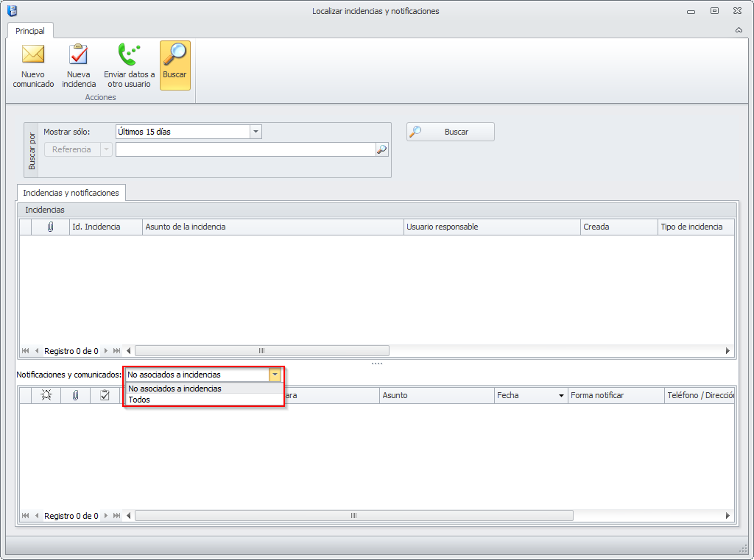
Task: Select Enviar datos a otro usuario
Action: coord(129,65)
